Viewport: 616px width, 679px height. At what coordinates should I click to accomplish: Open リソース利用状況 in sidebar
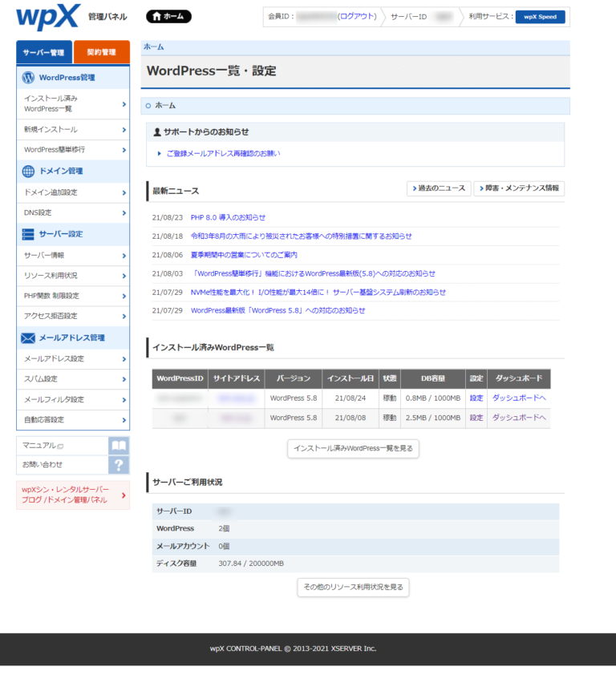click(73, 276)
